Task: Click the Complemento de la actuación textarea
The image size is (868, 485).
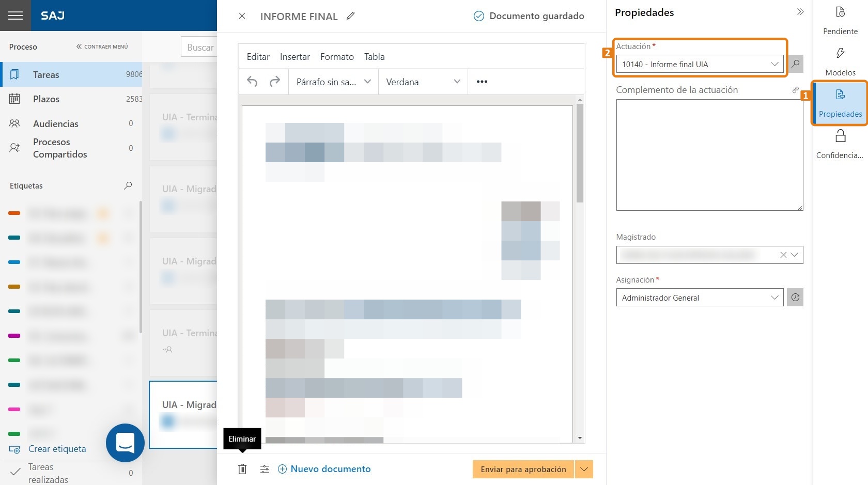Action: [709, 155]
